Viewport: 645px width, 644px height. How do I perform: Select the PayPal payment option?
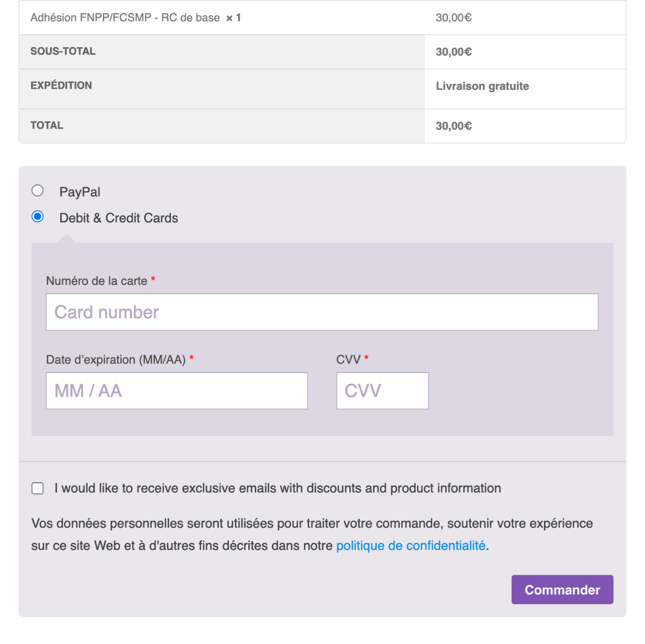point(38,191)
